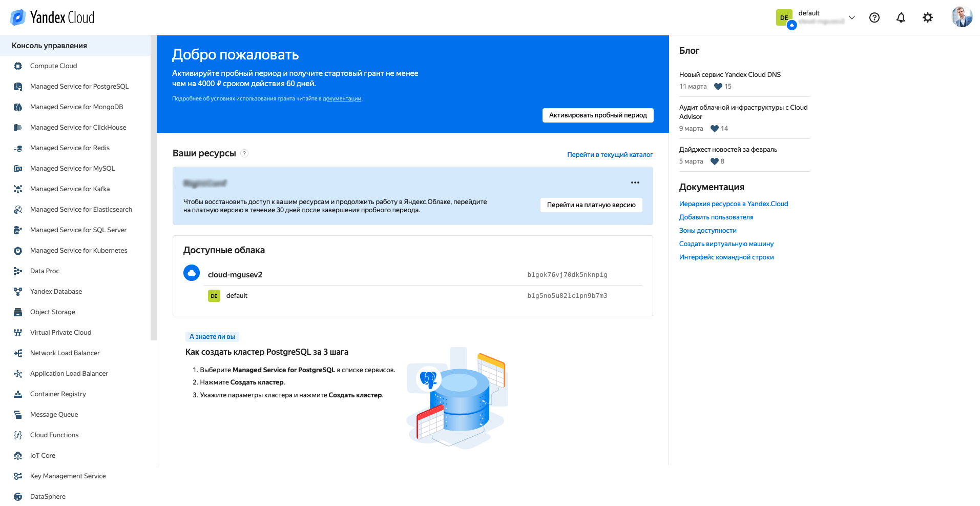
Task: Click the Key Management Service icon
Action: pyautogui.click(x=18, y=476)
